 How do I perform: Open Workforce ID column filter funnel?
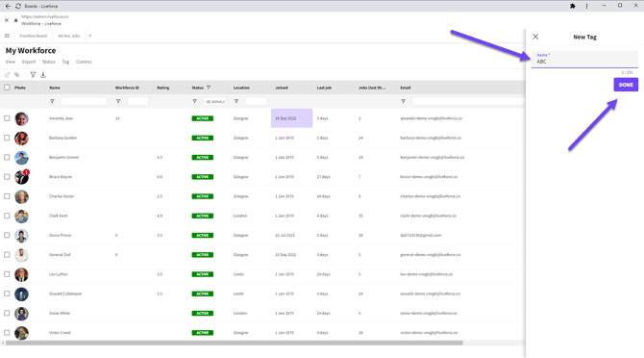(x=118, y=101)
